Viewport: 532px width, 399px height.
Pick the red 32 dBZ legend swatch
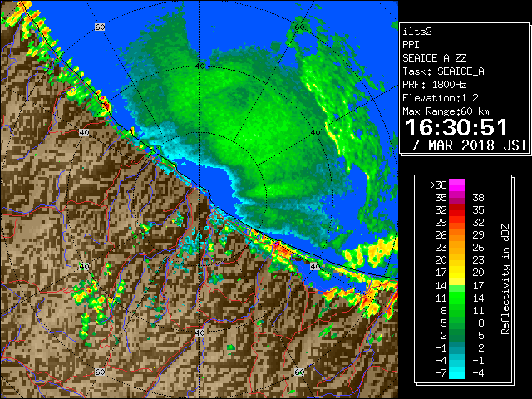(457, 210)
